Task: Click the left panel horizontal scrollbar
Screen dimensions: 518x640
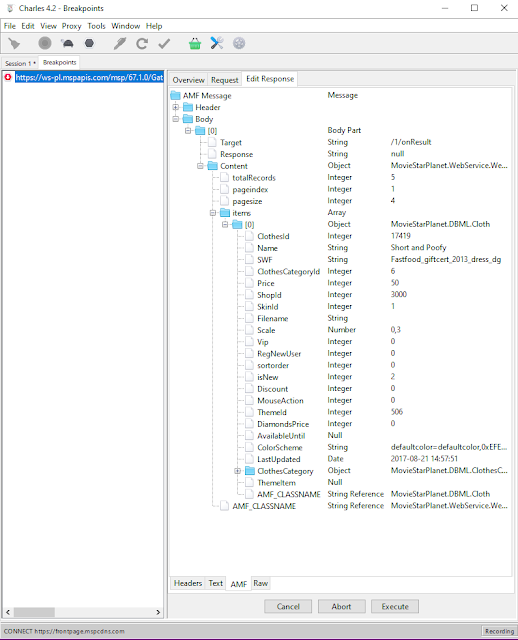Action: (x=83, y=612)
